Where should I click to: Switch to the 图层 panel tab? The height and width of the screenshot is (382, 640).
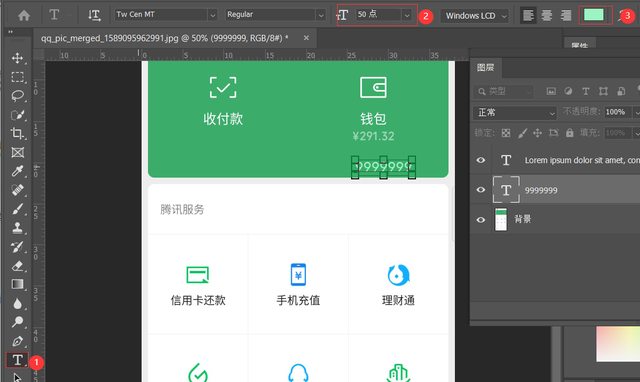pos(485,67)
